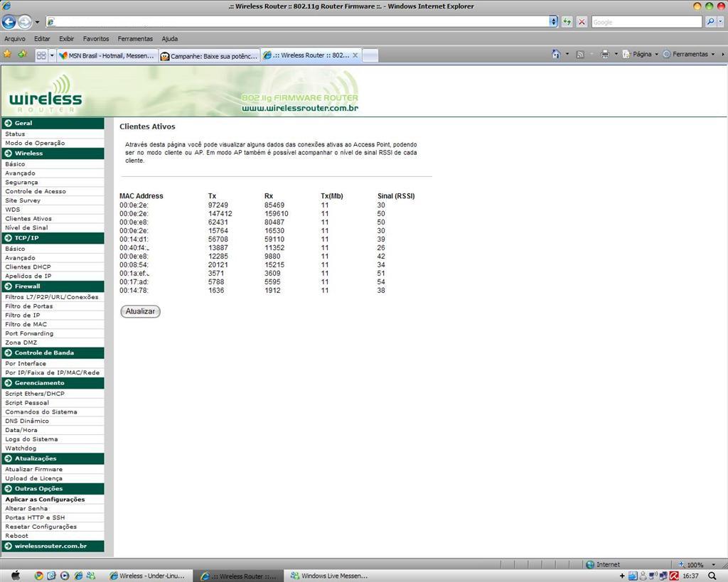Screen dimensions: 728x582
Task: Select Tx value 147412
Action: [220, 214]
